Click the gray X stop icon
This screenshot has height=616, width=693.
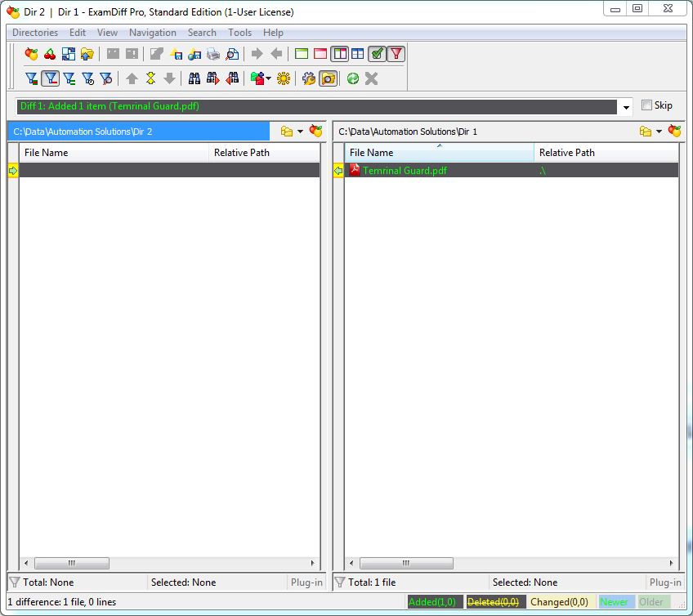coord(371,78)
